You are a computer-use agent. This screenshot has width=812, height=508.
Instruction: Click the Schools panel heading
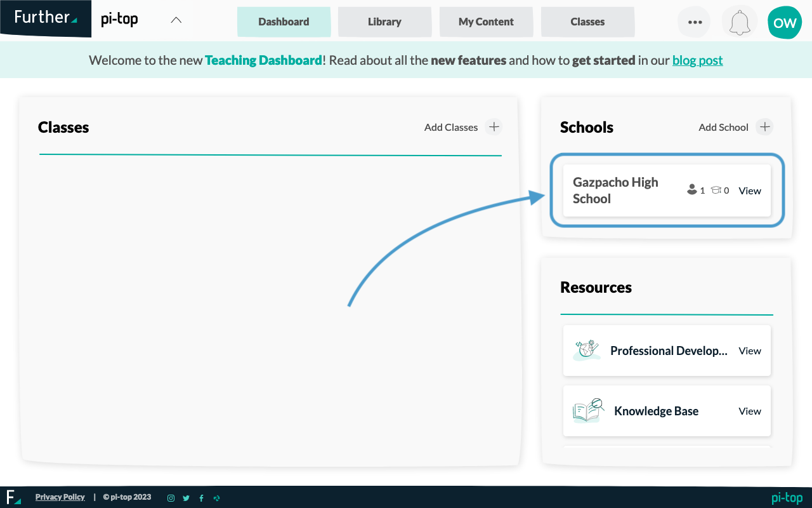click(x=587, y=127)
